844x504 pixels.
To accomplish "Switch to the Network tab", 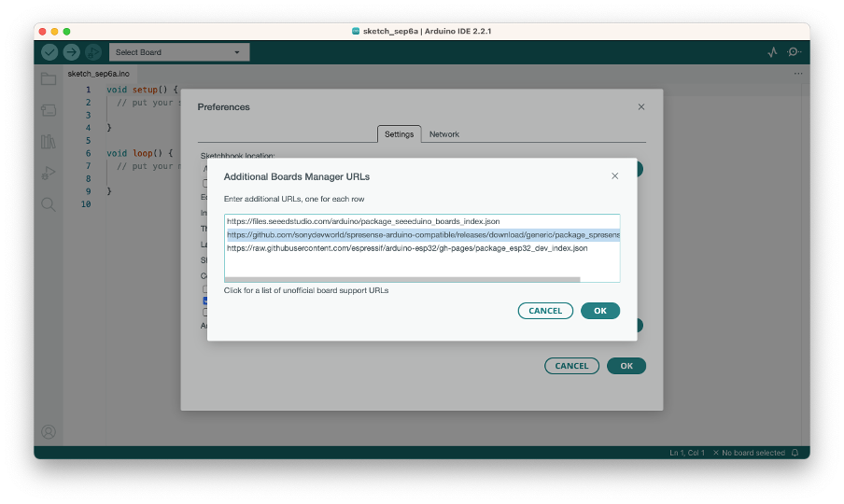I will (x=444, y=134).
